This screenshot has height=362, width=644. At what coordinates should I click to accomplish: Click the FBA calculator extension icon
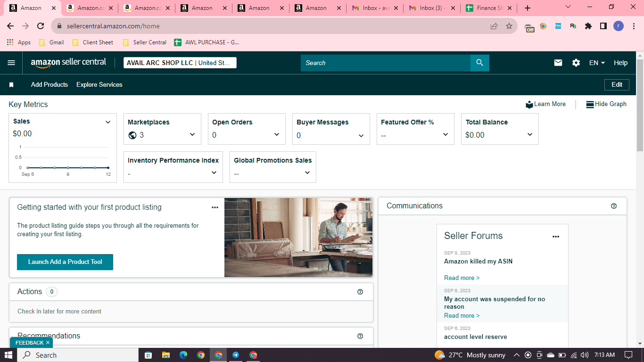pyautogui.click(x=558, y=26)
